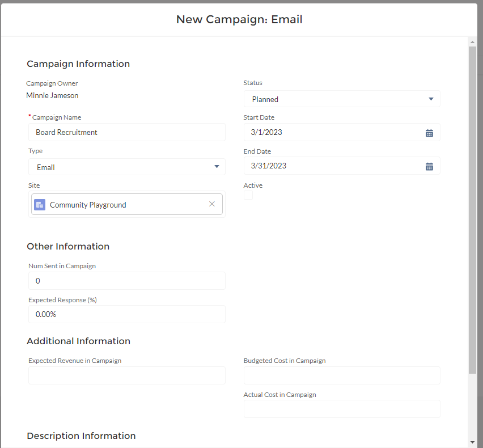
Task: Edit the Campaign Name field
Action: tap(127, 132)
